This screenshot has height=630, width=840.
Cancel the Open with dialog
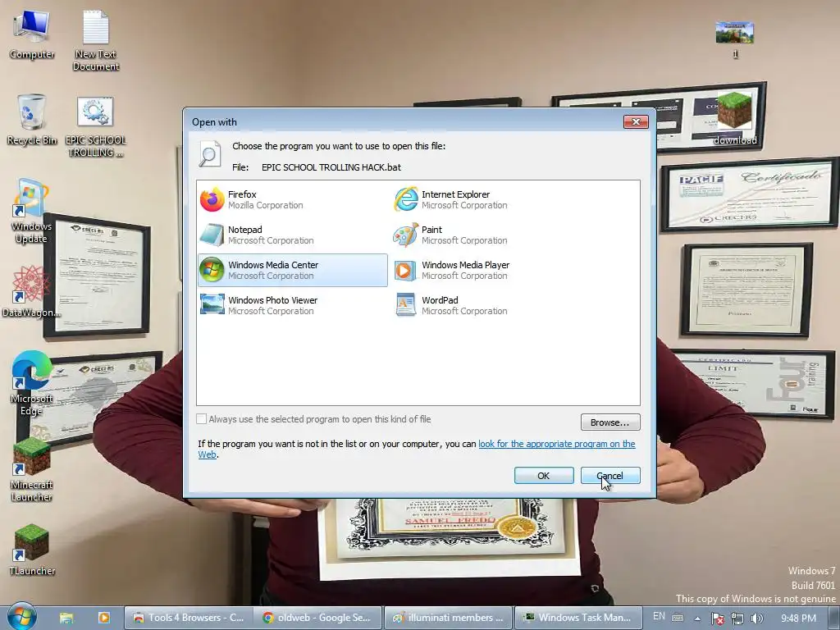coord(610,476)
